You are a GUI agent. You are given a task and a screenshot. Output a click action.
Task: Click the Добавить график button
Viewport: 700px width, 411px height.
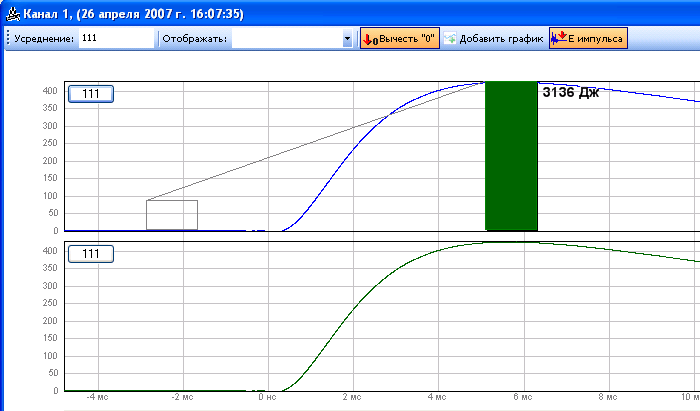(x=494, y=38)
